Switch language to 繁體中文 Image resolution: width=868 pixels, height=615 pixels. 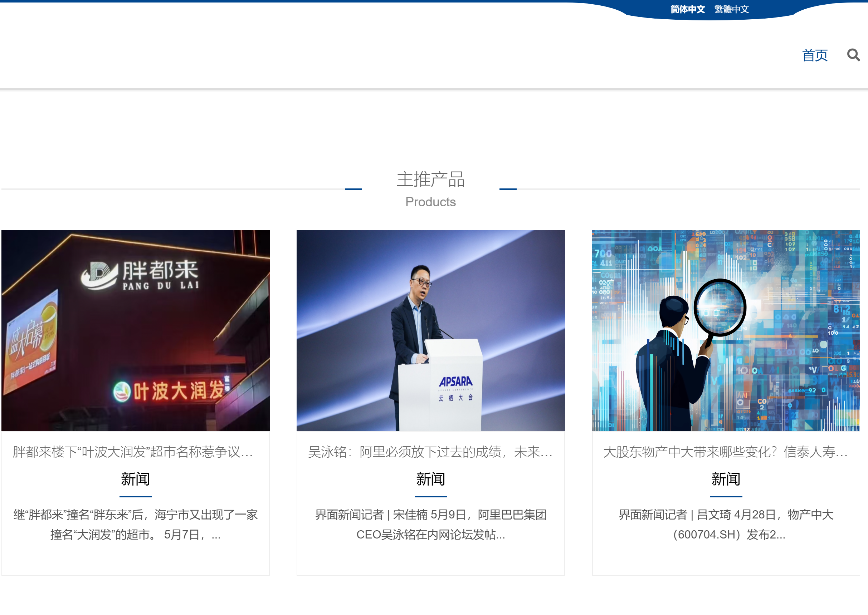(731, 9)
